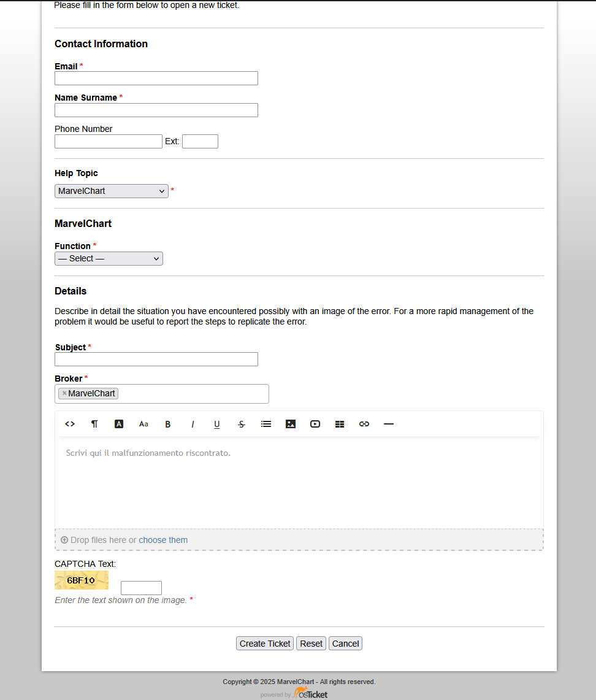Insert horizontal rule line

(389, 424)
